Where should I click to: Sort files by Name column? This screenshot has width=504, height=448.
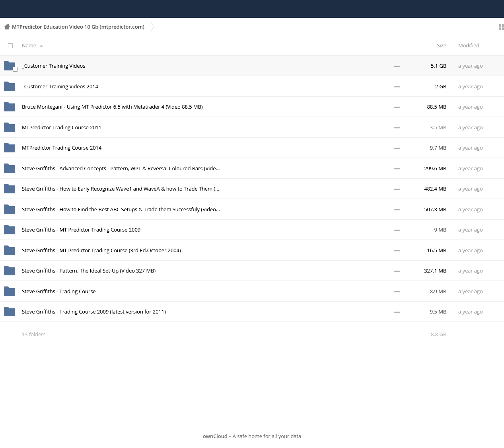coord(29,46)
